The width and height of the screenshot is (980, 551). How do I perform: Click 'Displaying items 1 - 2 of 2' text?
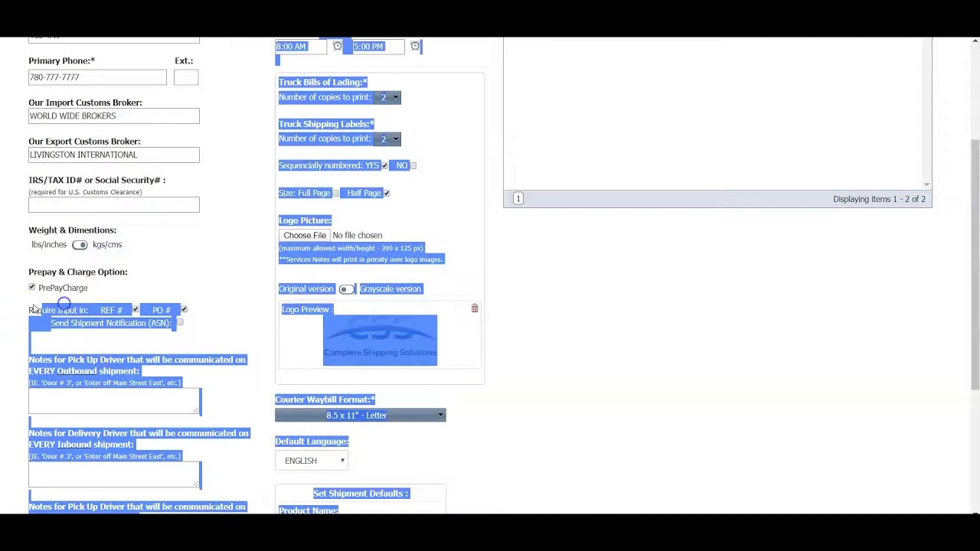[879, 199]
